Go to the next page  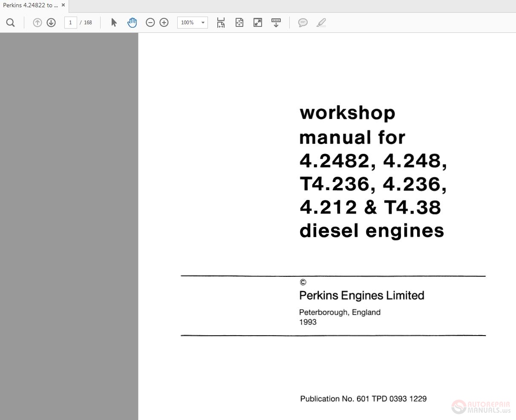click(51, 22)
